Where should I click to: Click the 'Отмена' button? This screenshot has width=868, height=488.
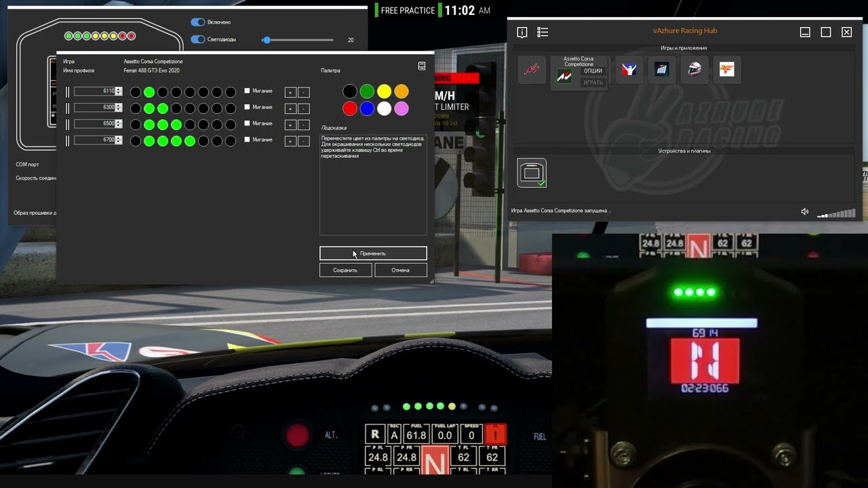(x=401, y=270)
